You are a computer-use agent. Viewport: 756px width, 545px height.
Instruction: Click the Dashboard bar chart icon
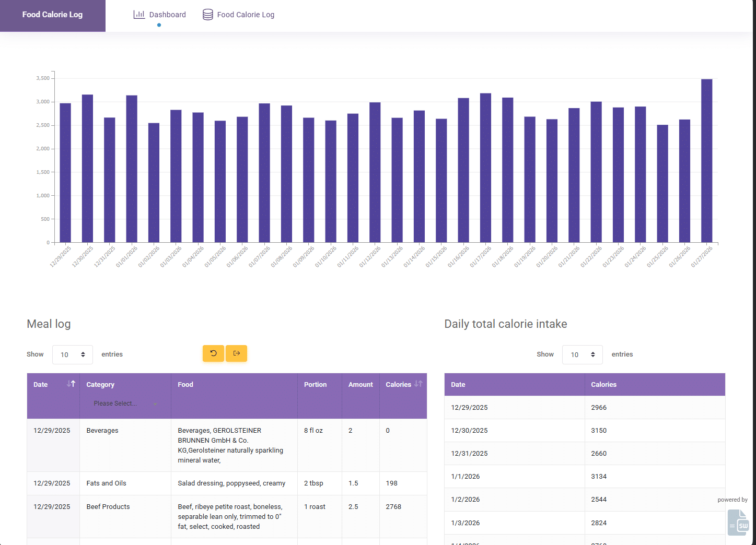[139, 15]
